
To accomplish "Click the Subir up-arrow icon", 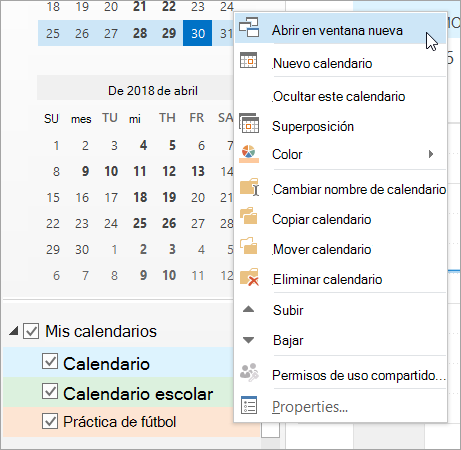I will (x=249, y=309).
